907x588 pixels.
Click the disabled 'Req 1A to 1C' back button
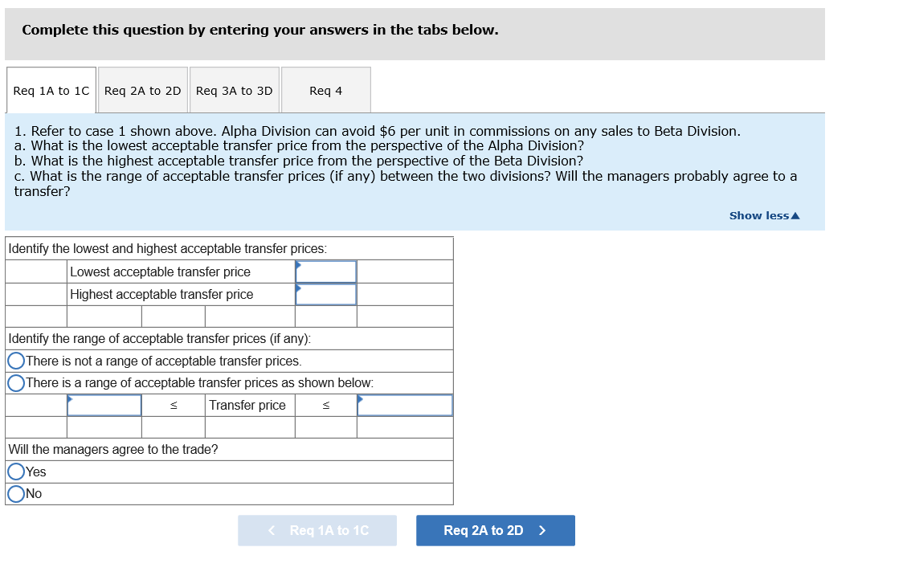(x=317, y=530)
